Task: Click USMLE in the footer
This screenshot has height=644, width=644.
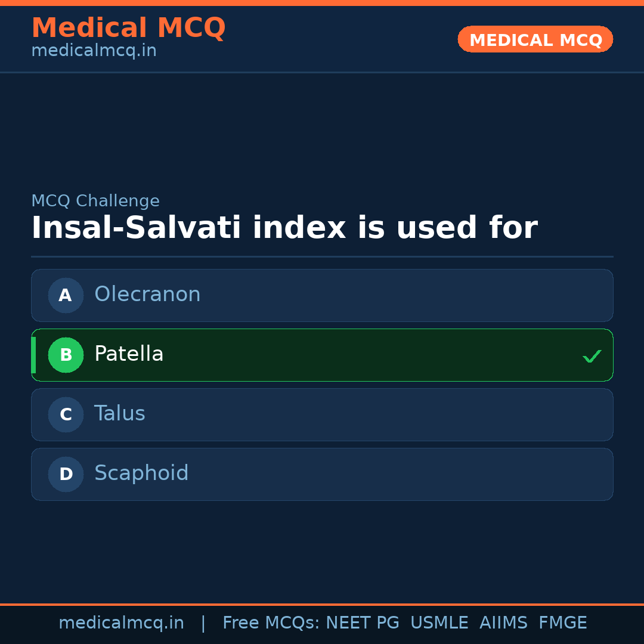Action: pos(439,623)
